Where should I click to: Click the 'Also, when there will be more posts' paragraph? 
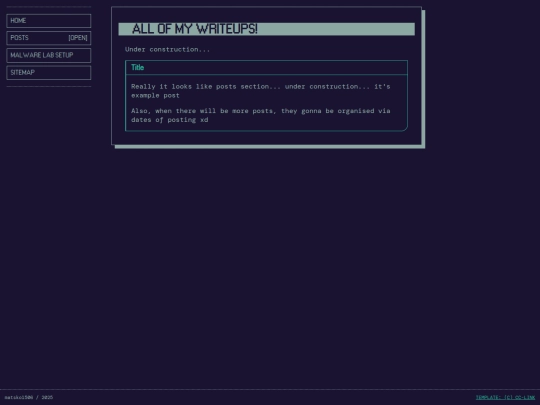261,115
